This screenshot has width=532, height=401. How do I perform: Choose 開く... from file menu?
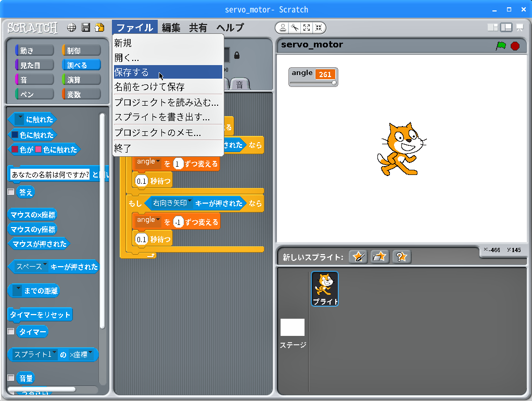(x=168, y=57)
